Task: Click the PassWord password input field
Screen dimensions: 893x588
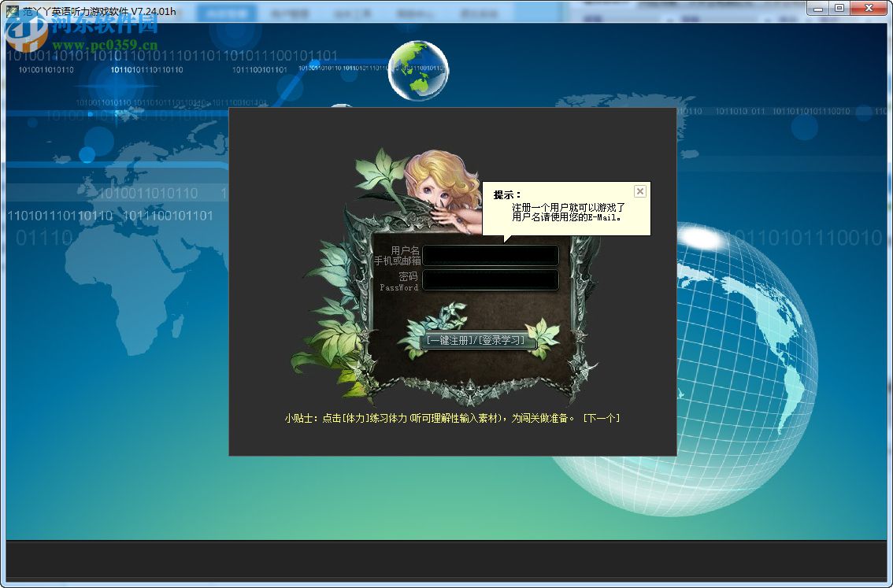Action: (490, 280)
